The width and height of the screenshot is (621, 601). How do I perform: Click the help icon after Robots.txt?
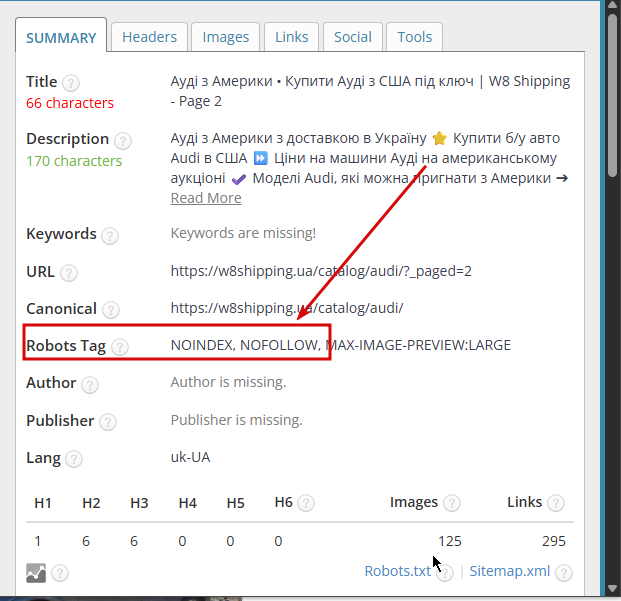(x=445, y=573)
